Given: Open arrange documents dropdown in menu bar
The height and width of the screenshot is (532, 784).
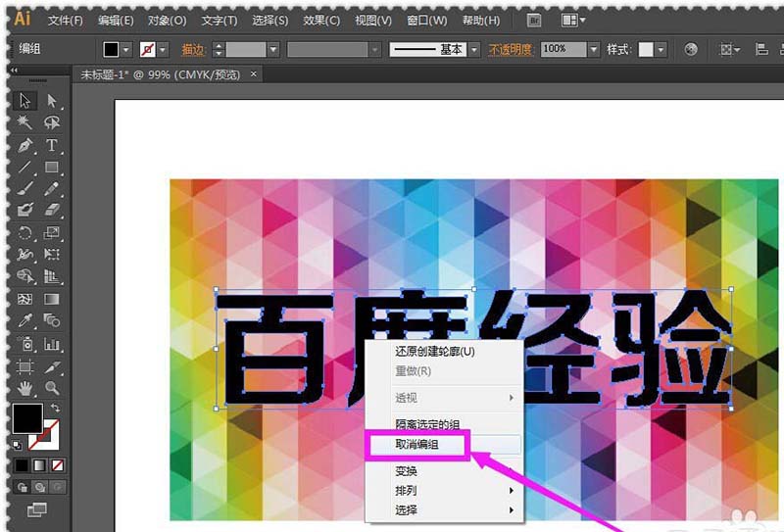Looking at the screenshot, I should pyautogui.click(x=573, y=20).
